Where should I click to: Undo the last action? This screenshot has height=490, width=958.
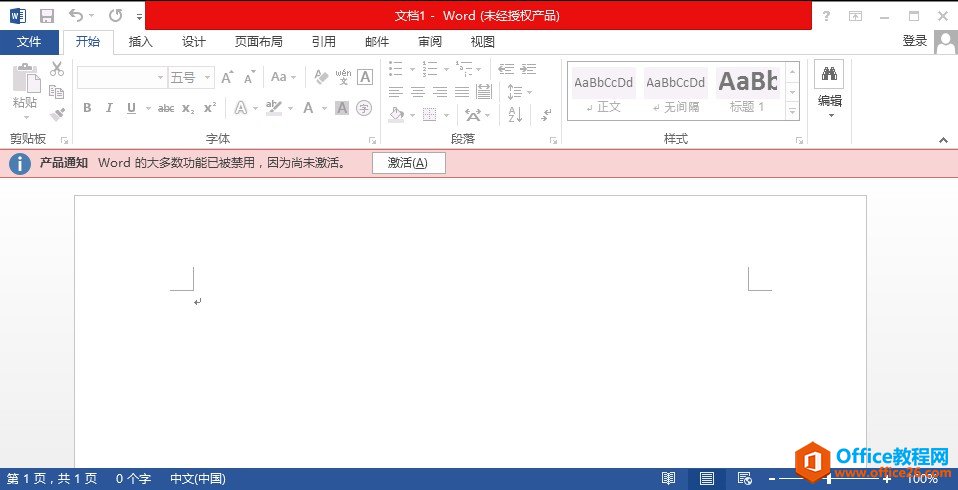[x=76, y=15]
